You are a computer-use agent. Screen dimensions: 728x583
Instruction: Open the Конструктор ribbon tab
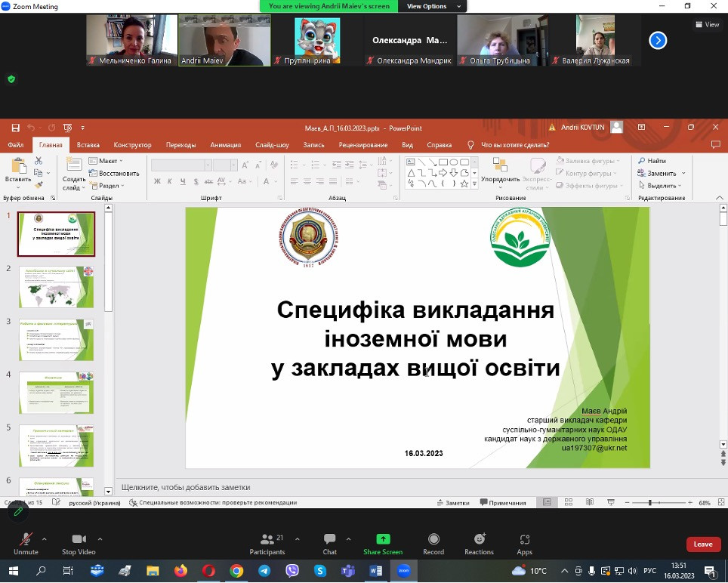133,145
